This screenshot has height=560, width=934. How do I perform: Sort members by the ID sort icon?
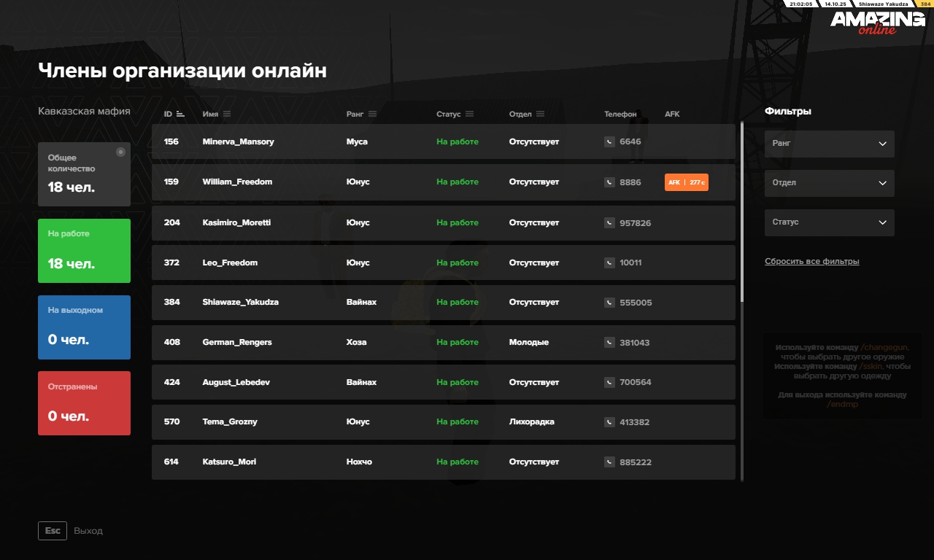(x=180, y=114)
